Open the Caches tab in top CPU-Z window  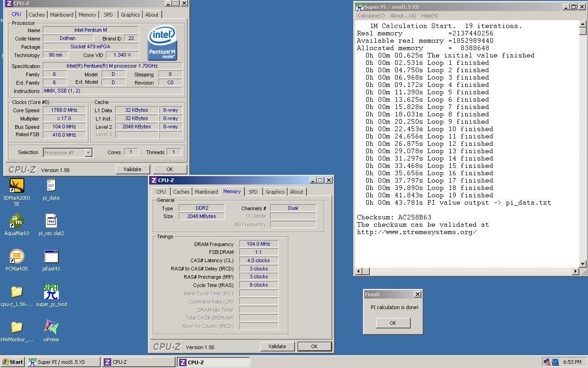coord(37,15)
